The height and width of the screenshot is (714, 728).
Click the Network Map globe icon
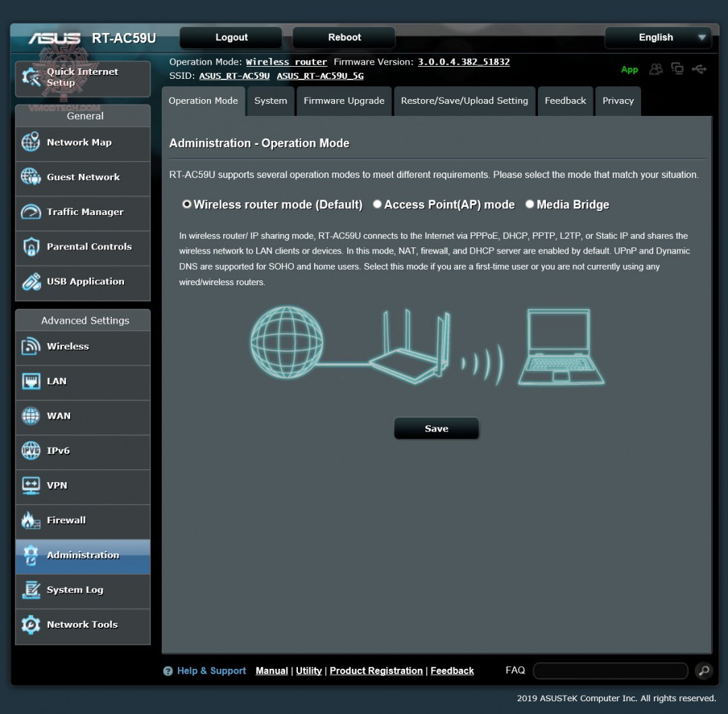pyautogui.click(x=30, y=142)
